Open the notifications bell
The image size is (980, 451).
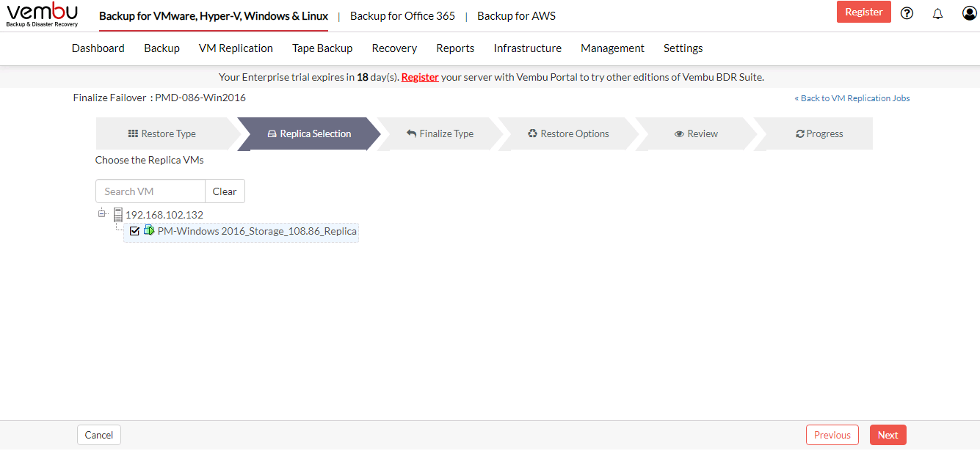(x=937, y=13)
